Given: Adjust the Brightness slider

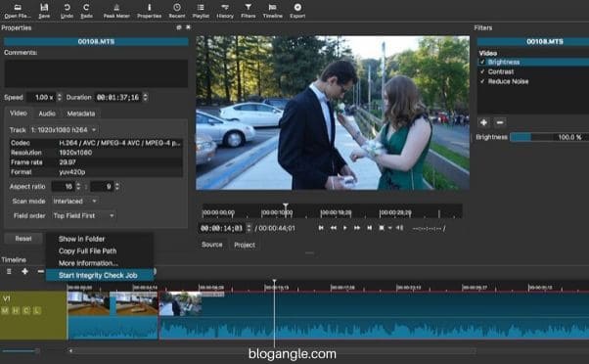Looking at the screenshot, I should tap(549, 137).
